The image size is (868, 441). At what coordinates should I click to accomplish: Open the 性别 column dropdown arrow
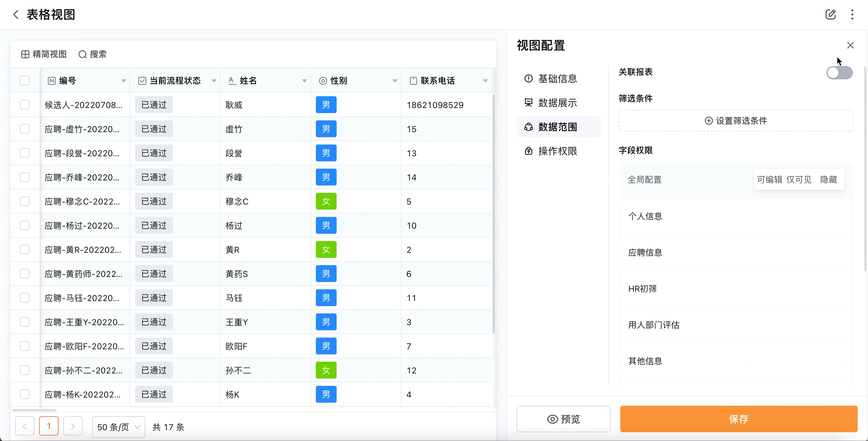click(x=395, y=81)
